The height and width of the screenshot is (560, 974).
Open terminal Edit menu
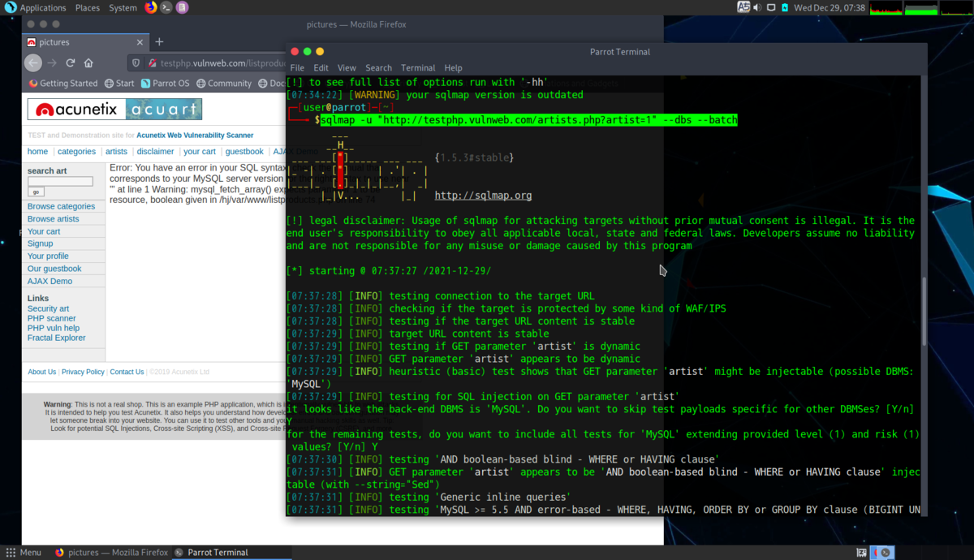click(321, 68)
